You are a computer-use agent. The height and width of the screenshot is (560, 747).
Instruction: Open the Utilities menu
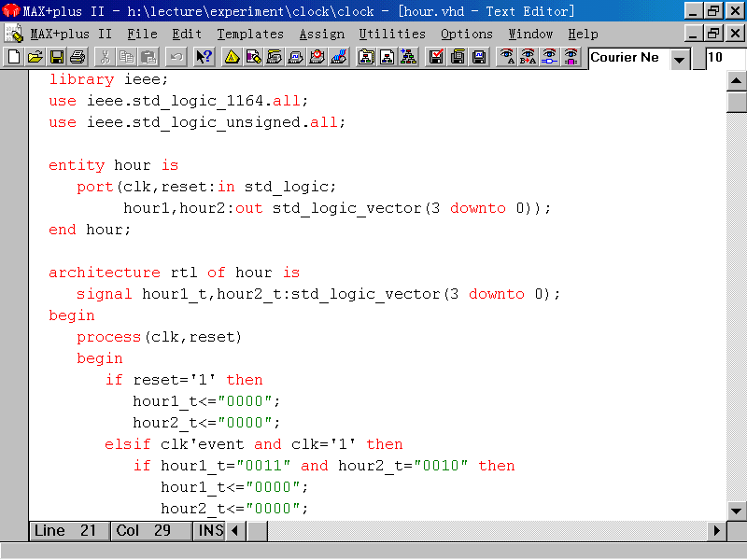pos(392,35)
